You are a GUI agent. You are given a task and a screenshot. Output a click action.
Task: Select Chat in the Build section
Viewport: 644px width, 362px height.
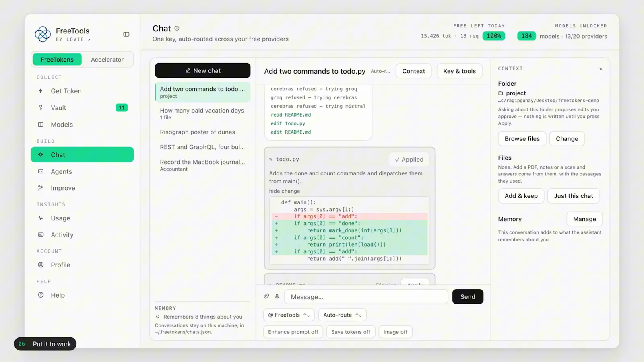82,154
